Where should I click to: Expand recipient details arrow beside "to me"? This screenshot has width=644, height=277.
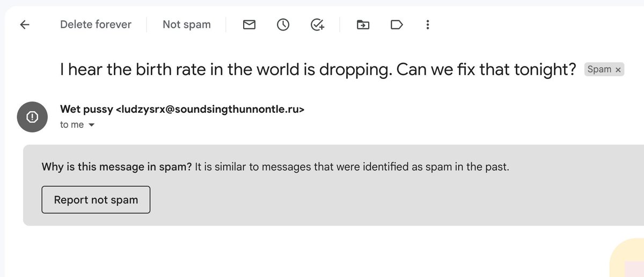tap(91, 125)
